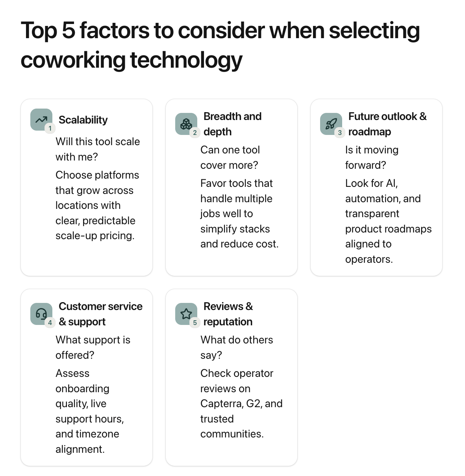Click the number 5 badge

[x=195, y=323]
